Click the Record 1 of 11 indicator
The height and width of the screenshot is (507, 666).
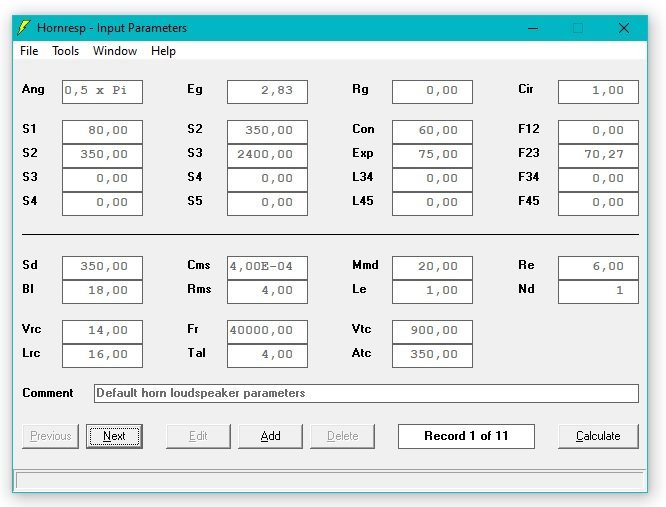click(466, 436)
